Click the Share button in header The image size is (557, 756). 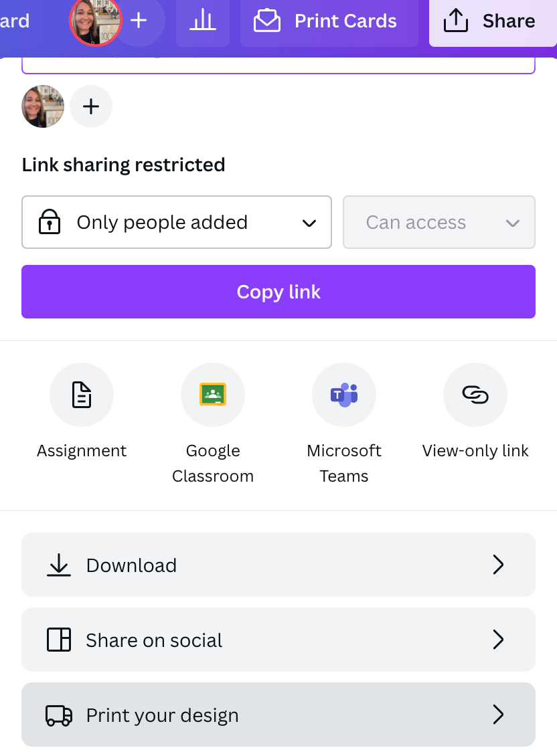click(493, 21)
